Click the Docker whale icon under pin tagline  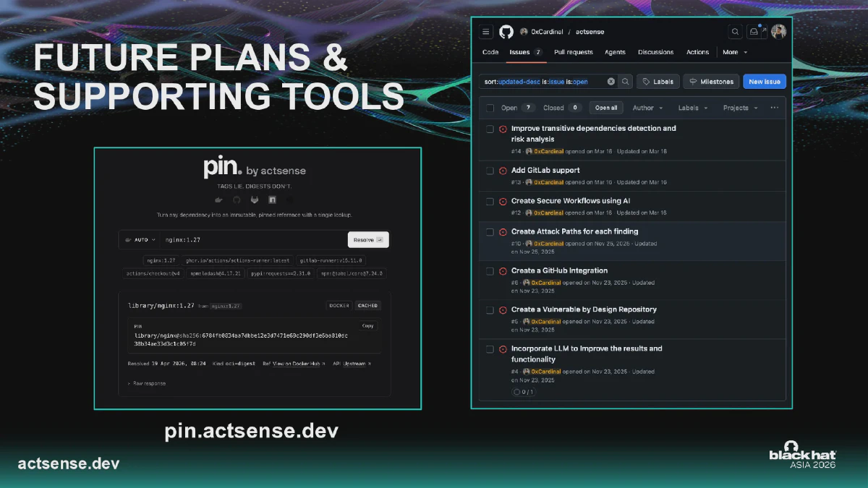(218, 200)
